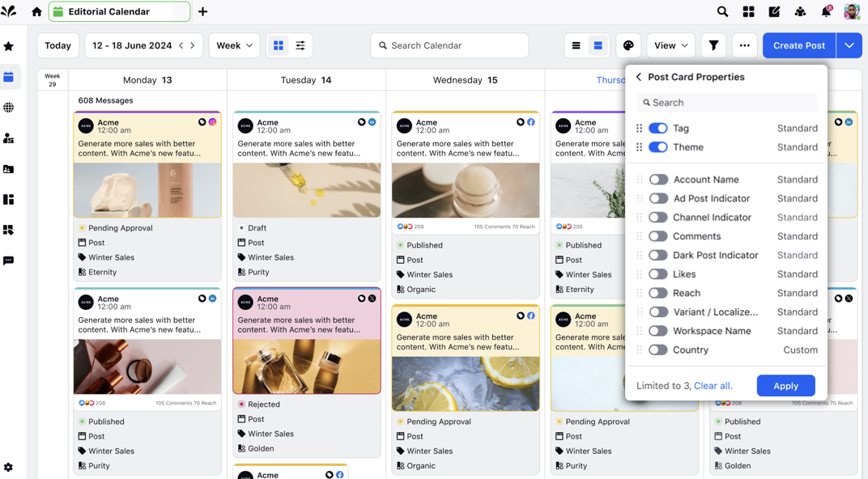Open the Week range dropdown
The width and height of the screenshot is (868, 479).
pyautogui.click(x=235, y=45)
